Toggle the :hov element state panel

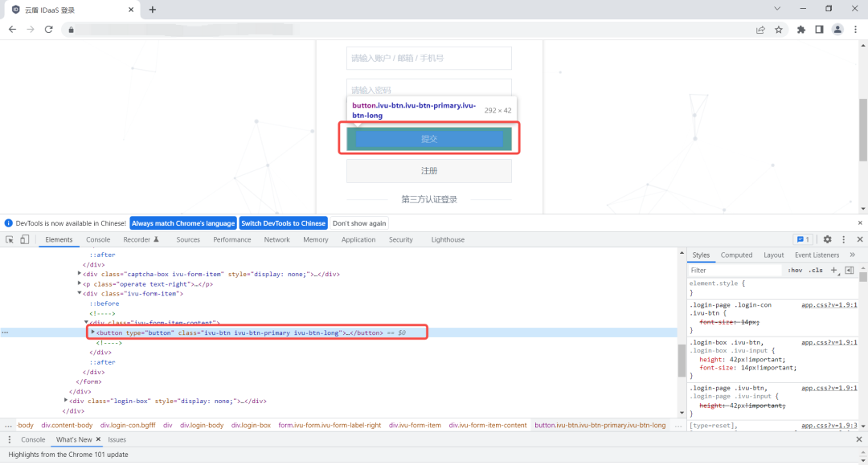click(x=795, y=271)
